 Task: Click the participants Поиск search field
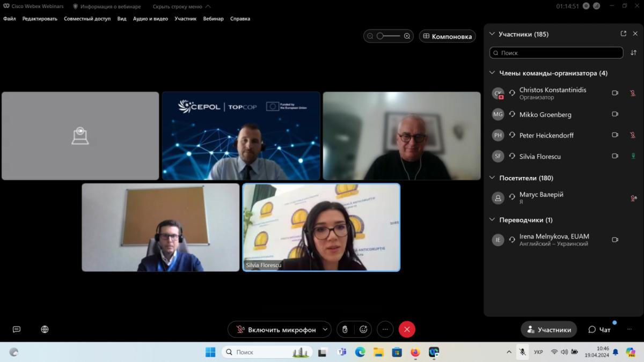click(x=557, y=53)
